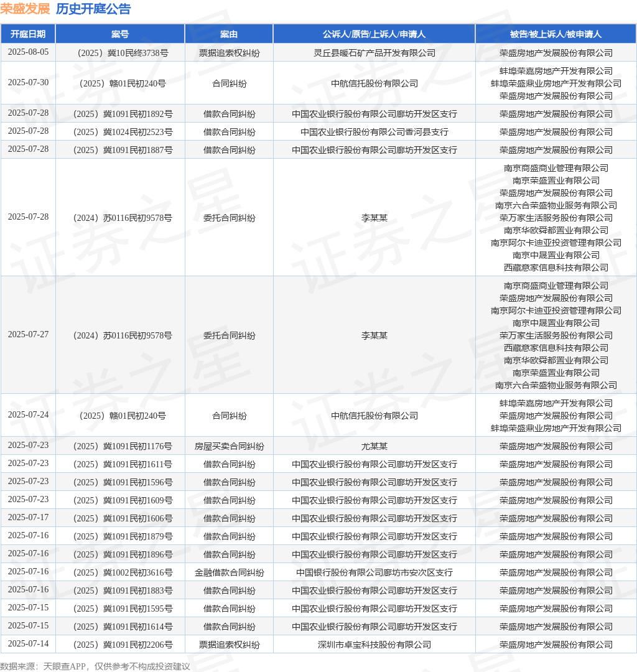The width and height of the screenshot is (637, 672).
Task: Select the date cell 2025-07-27
Action: (28, 335)
